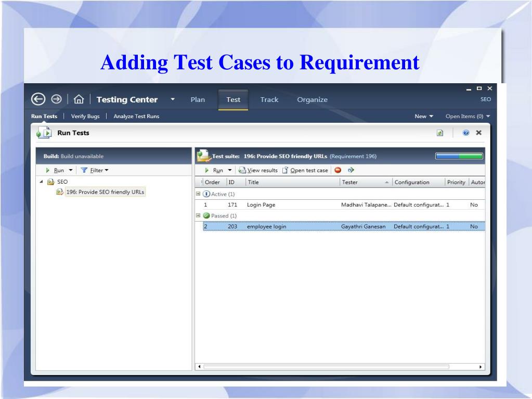This screenshot has height=399, width=532.
Task: Click View results
Action: coord(258,170)
